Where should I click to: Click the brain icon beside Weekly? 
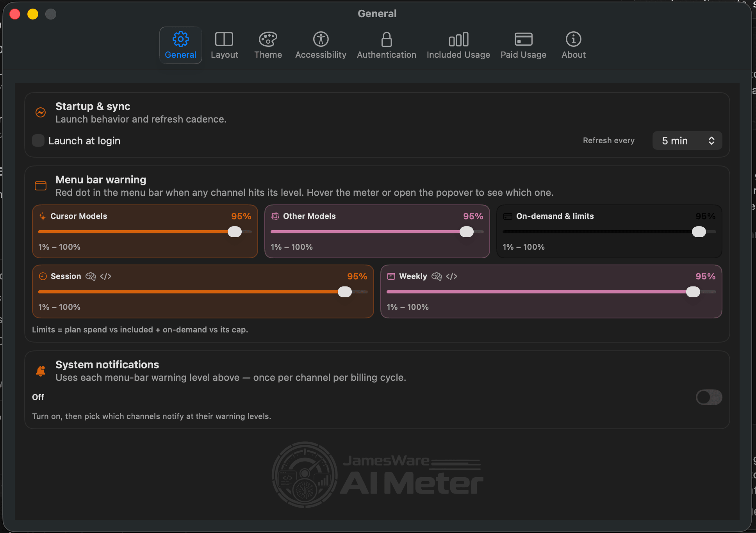437,276
